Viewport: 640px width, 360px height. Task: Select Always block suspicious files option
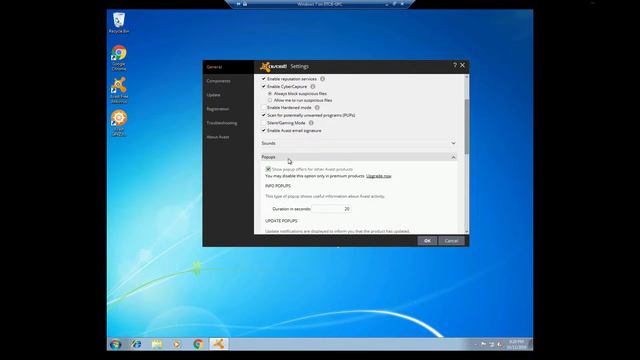(270, 93)
